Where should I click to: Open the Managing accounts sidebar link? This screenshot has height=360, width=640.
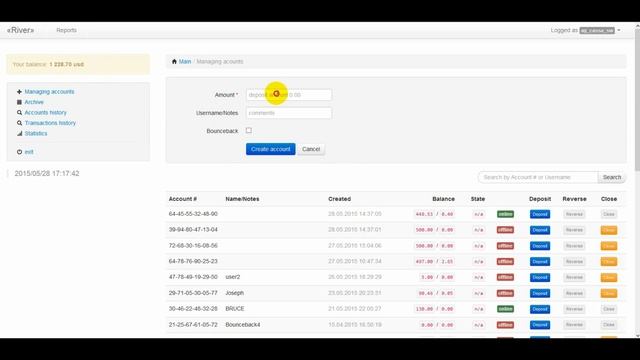click(x=49, y=92)
